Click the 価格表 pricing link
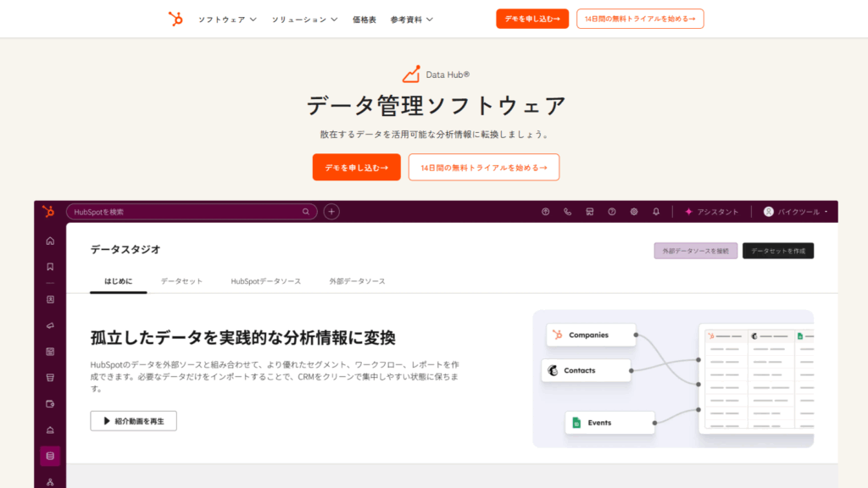The height and width of the screenshot is (488, 868). click(364, 19)
